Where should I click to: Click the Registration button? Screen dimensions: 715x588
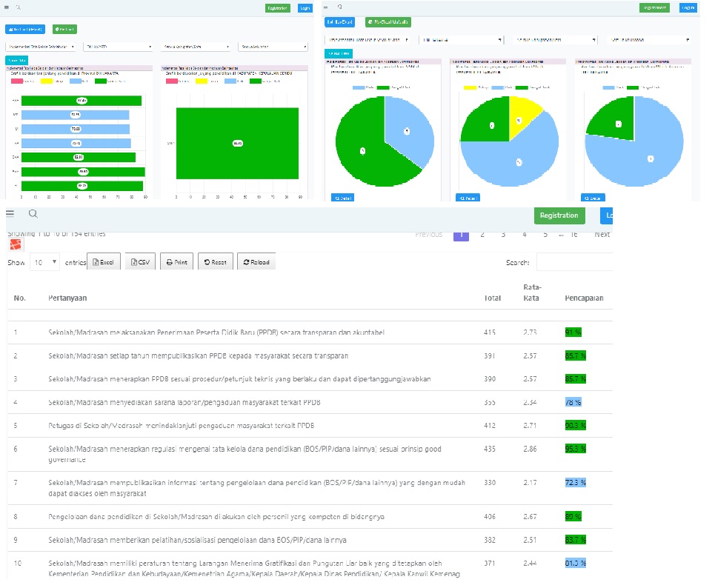coord(559,216)
